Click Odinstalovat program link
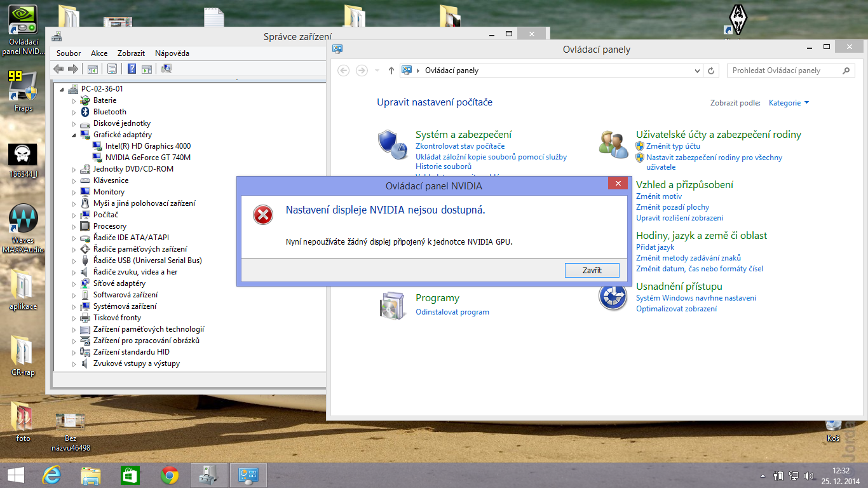This screenshot has height=488, width=868. 452,312
